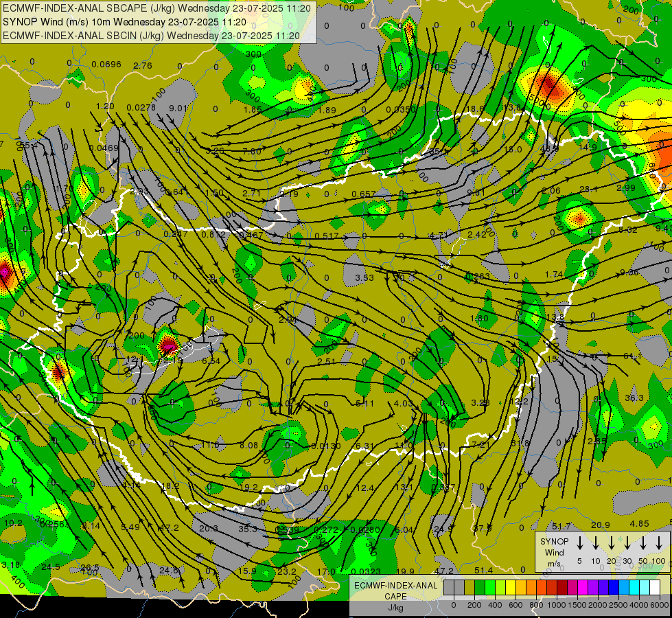This screenshot has height=618, width=672.
Task: Click the 61.1 value on the right side
Action: click(632, 356)
